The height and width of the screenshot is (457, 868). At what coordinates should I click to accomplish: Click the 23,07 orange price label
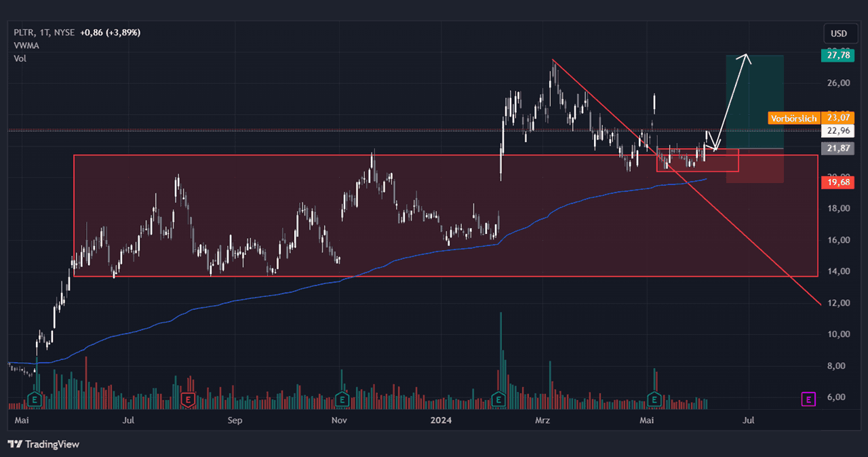[x=839, y=118]
